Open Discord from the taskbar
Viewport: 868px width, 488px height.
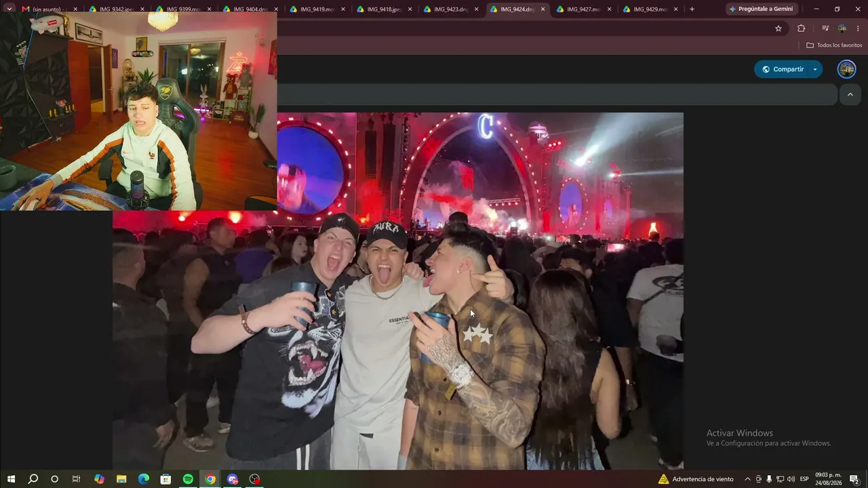[x=233, y=479]
